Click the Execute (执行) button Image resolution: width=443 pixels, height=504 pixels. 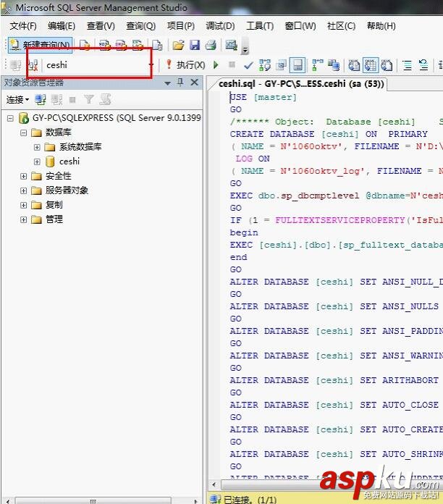point(186,65)
